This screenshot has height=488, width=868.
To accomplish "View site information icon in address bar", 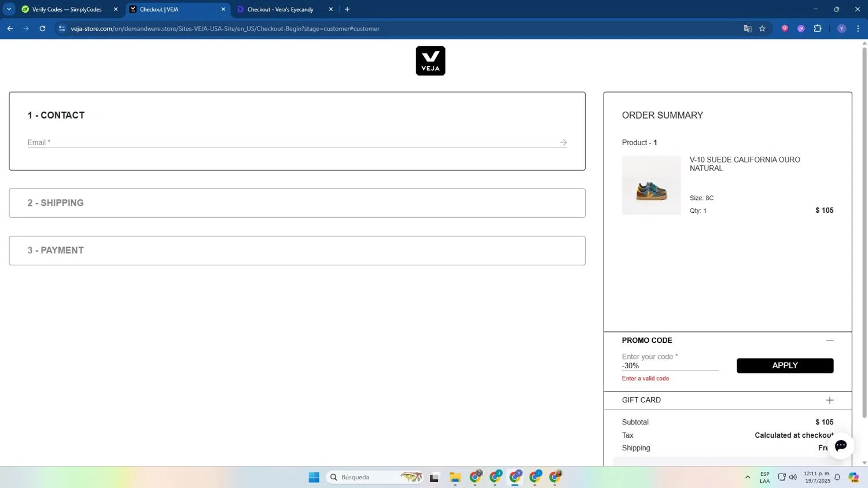I will tap(62, 28).
